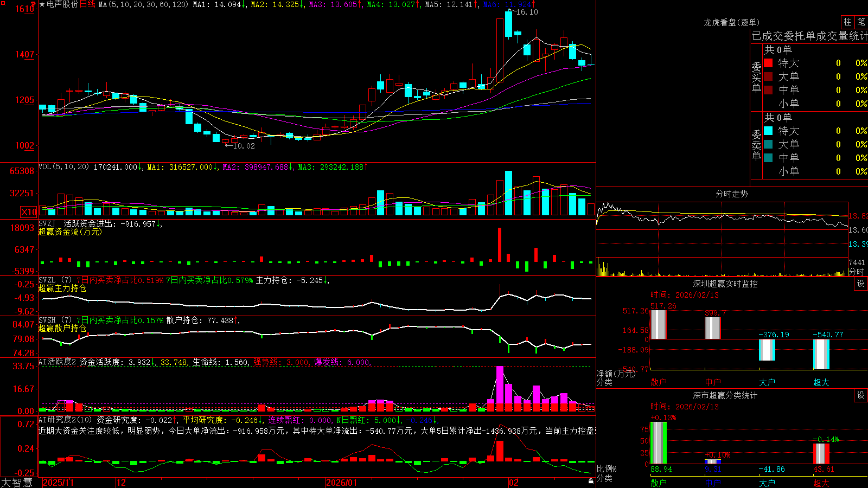This screenshot has height=488, width=868.
Task: Click the 2025/11 timeline date marker
Action: [58, 483]
